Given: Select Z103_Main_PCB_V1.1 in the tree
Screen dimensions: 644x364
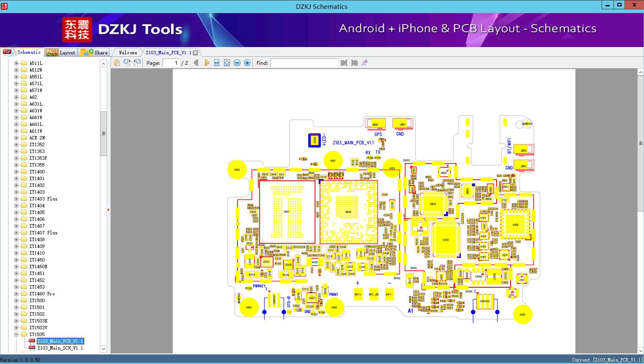Looking at the screenshot, I should 60,341.
